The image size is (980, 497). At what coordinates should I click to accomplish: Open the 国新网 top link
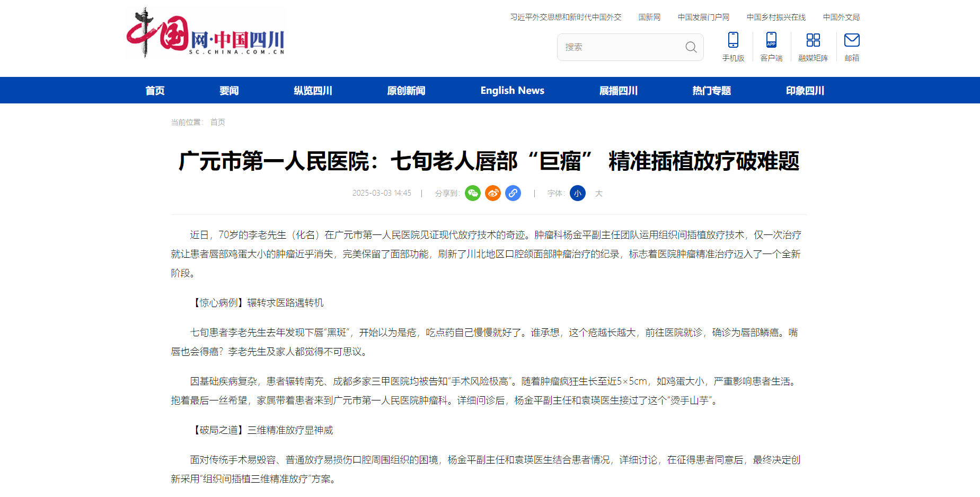click(649, 18)
